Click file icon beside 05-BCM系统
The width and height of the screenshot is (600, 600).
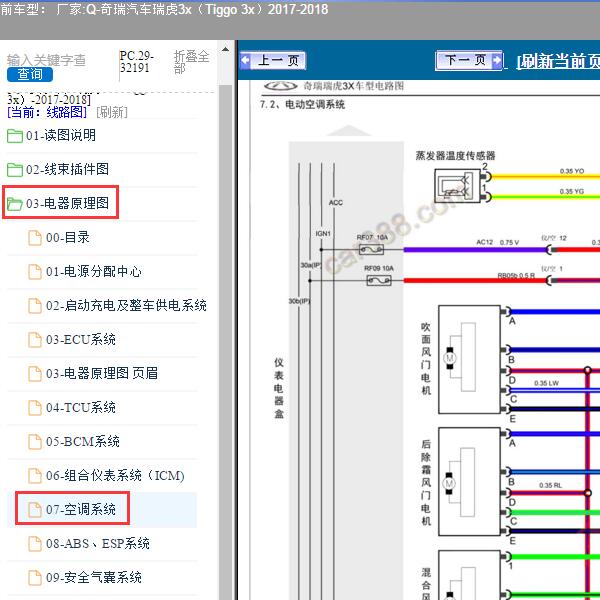(x=35, y=442)
